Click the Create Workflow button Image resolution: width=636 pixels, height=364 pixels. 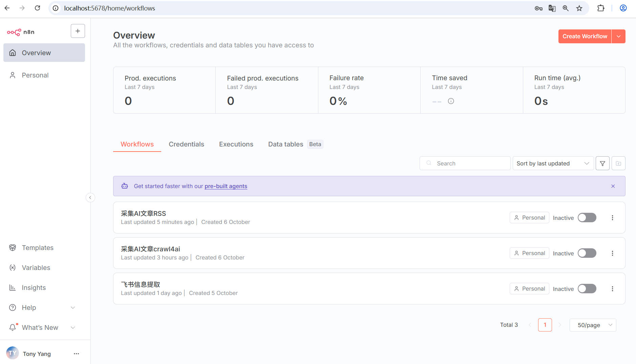coord(585,36)
